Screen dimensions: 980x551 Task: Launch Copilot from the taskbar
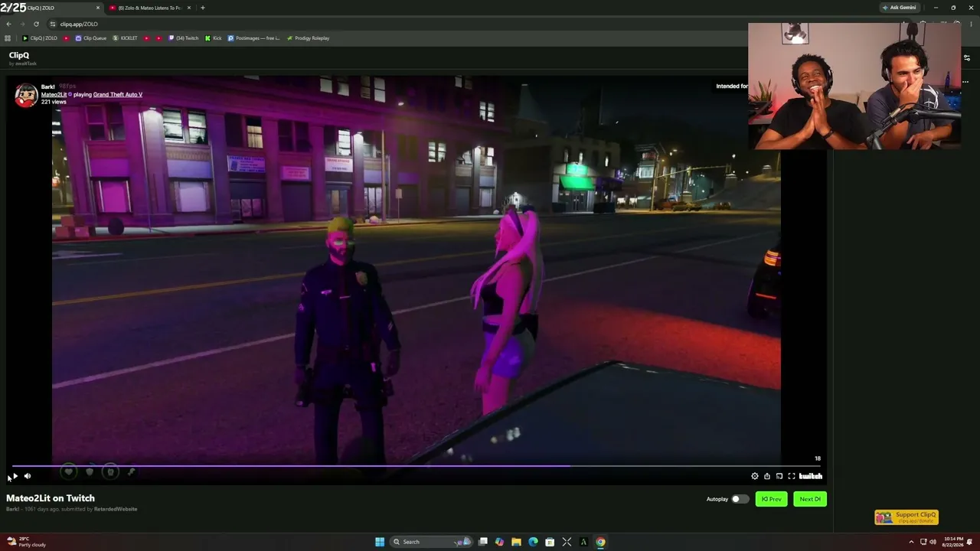(499, 542)
